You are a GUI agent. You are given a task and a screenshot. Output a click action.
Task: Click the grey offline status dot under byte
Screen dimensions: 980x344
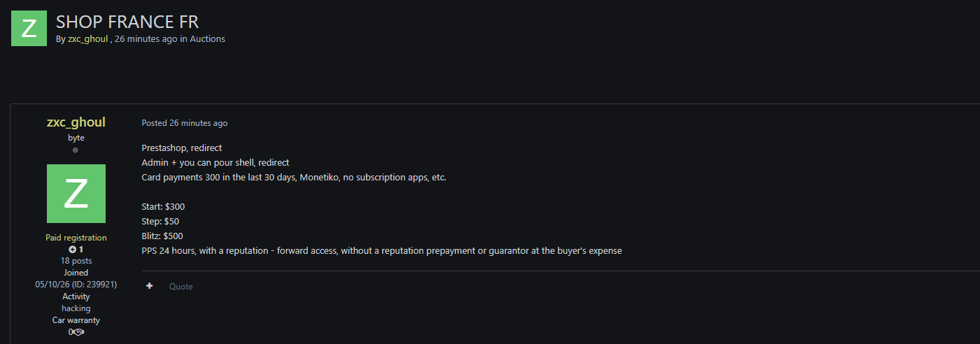point(76,150)
